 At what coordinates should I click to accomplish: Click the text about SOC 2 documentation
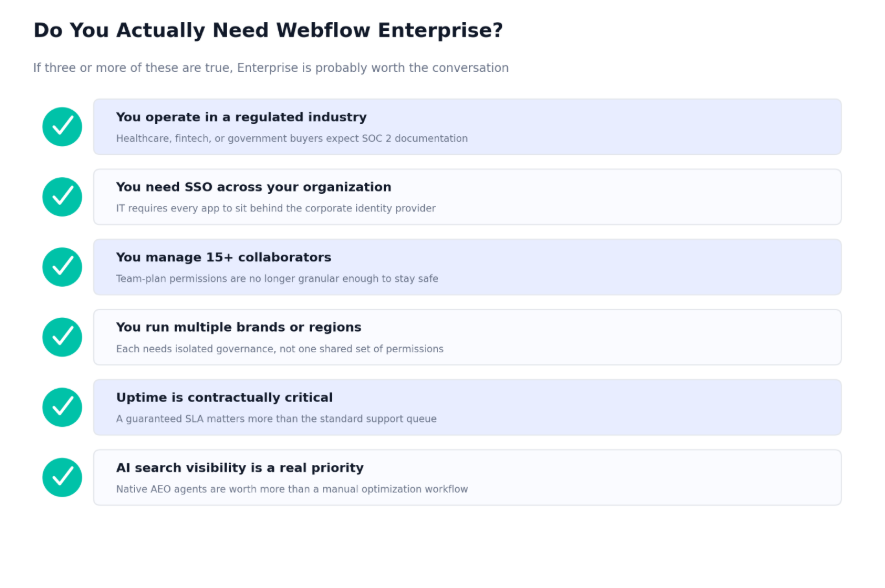292,138
